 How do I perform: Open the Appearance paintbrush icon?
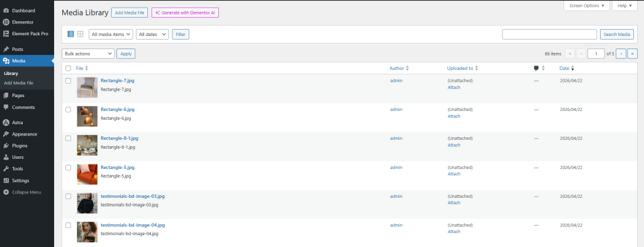point(6,134)
